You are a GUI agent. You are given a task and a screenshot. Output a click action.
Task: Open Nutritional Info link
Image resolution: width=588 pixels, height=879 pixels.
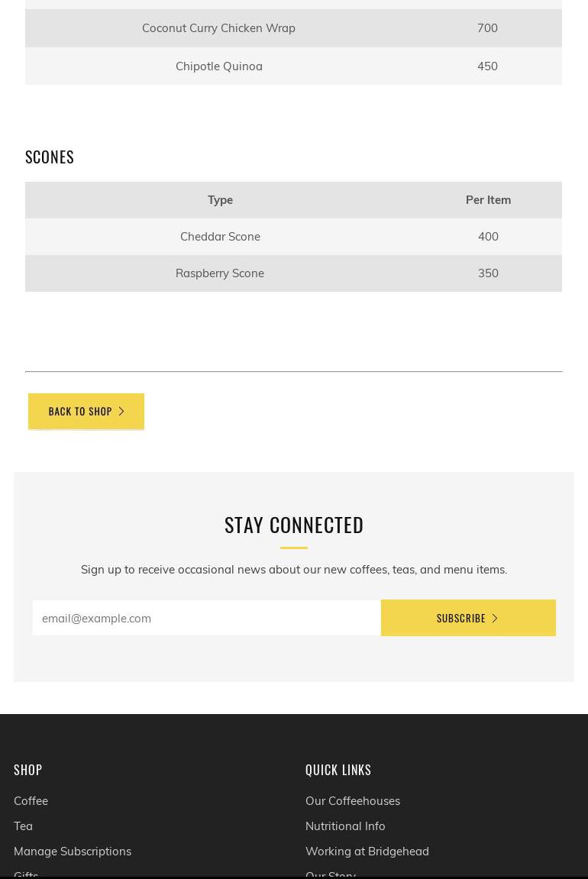345,826
